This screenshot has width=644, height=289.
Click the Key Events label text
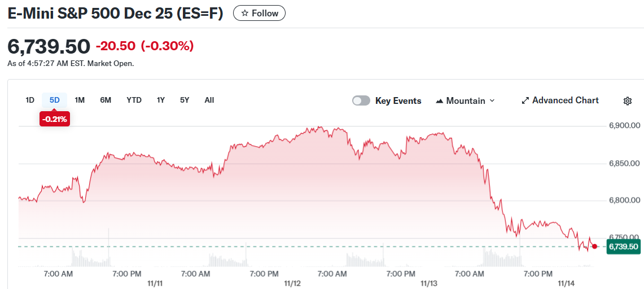[398, 101]
